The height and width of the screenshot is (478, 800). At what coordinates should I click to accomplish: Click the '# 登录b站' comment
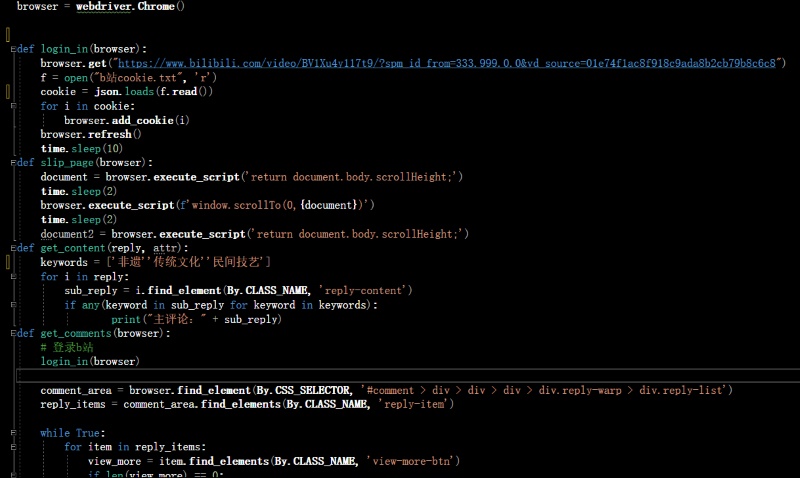pyautogui.click(x=66, y=347)
